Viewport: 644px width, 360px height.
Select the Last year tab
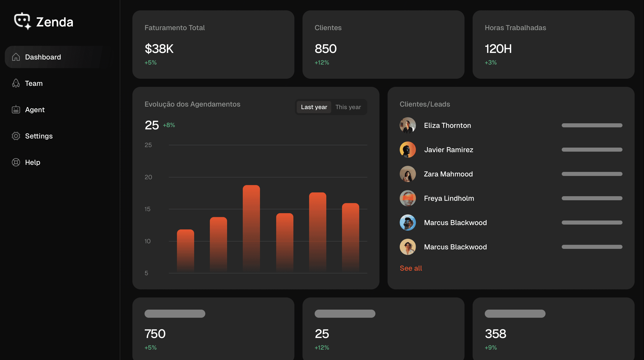(x=314, y=107)
